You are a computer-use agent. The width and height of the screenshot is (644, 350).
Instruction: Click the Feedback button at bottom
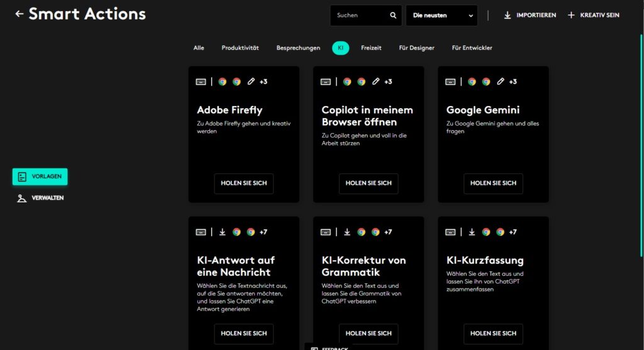(x=330, y=347)
